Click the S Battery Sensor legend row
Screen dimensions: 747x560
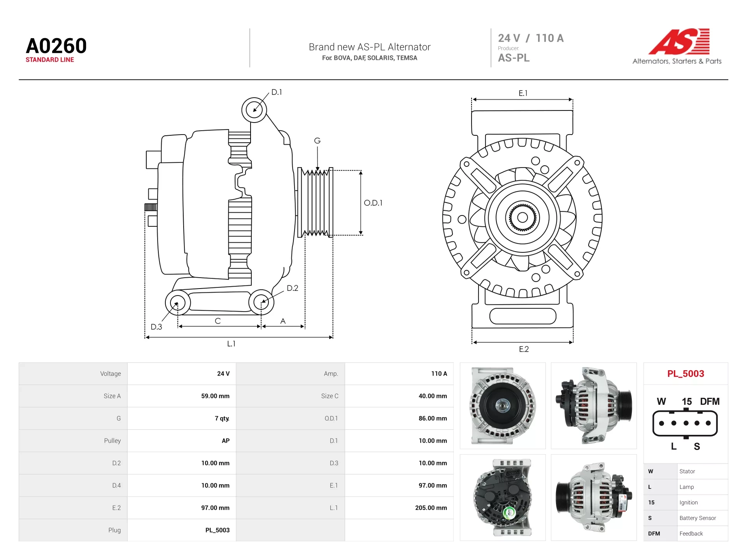point(686,518)
